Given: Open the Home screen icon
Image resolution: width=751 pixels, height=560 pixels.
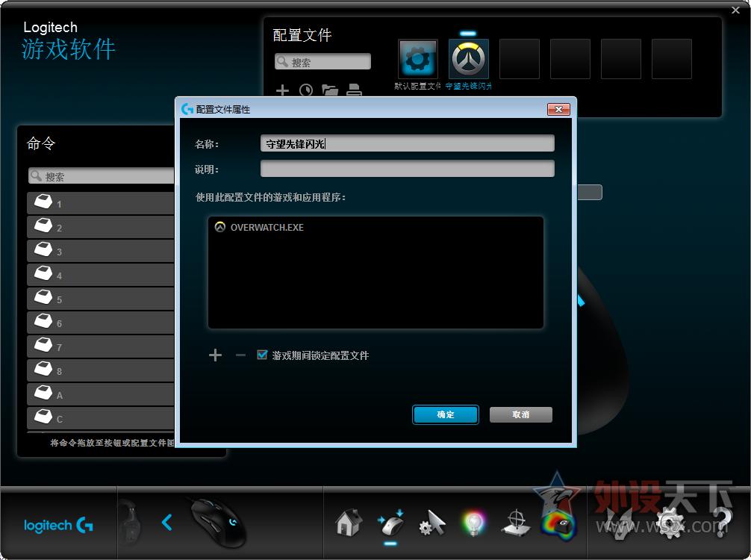Looking at the screenshot, I should [348, 523].
